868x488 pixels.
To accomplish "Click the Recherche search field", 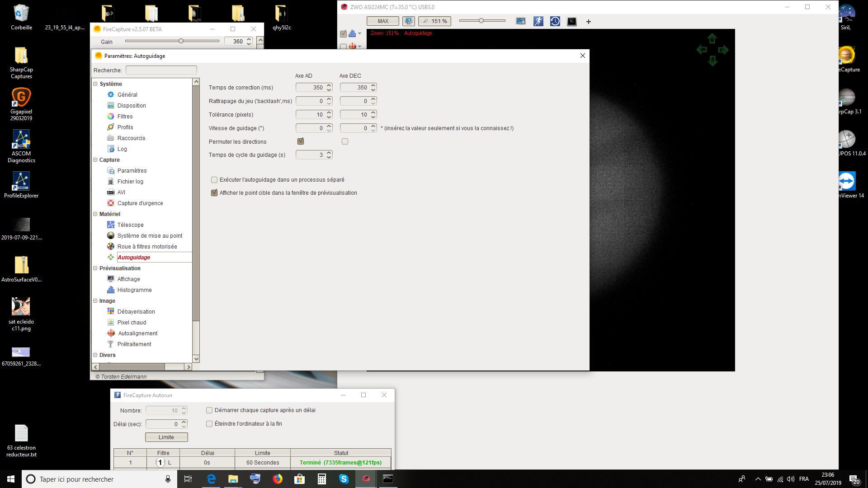I will pos(161,70).
